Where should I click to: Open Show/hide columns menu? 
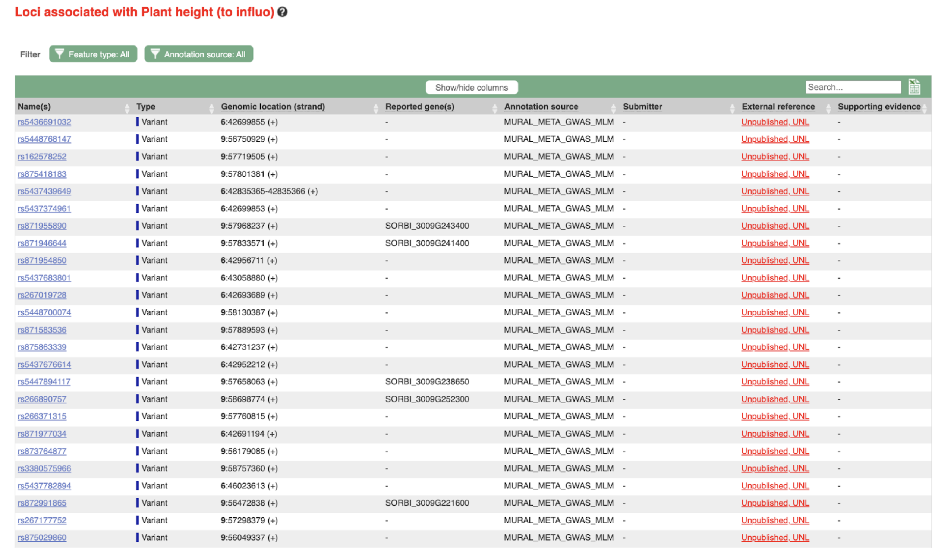coord(472,87)
